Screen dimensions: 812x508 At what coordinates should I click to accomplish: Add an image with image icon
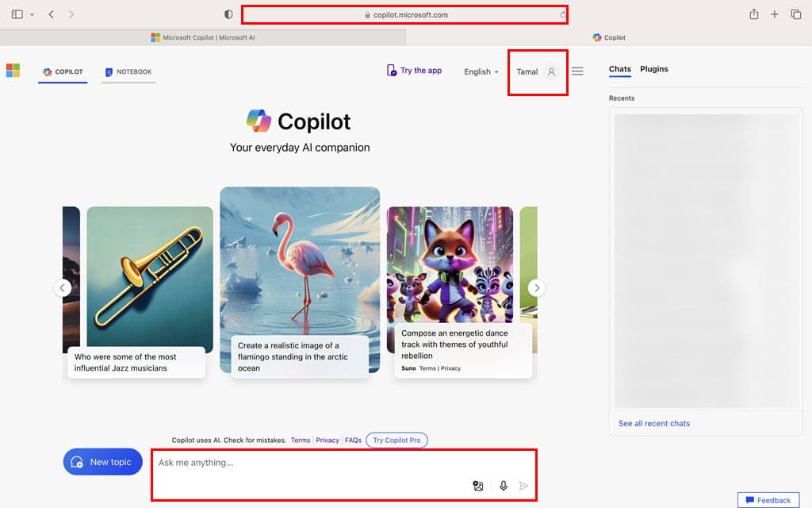pos(478,486)
